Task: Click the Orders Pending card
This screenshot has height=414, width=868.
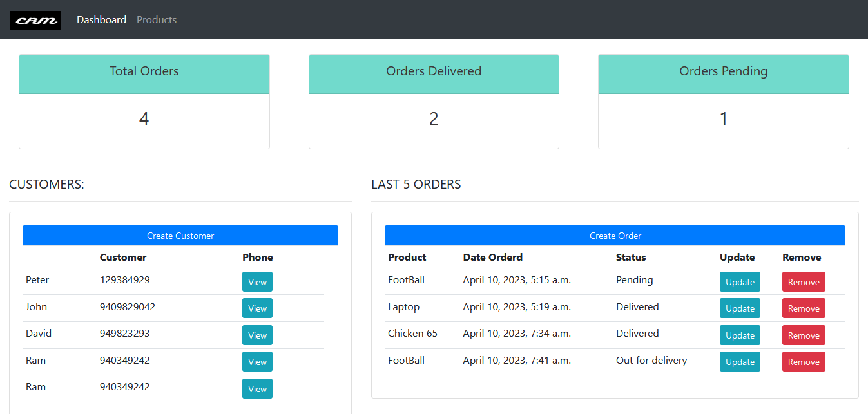Action: pos(723,101)
